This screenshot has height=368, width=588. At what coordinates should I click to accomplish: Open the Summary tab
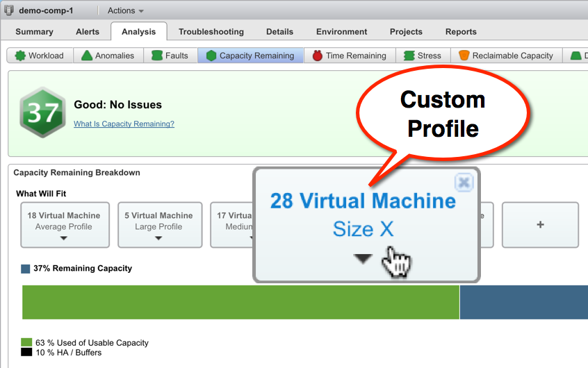click(x=34, y=32)
